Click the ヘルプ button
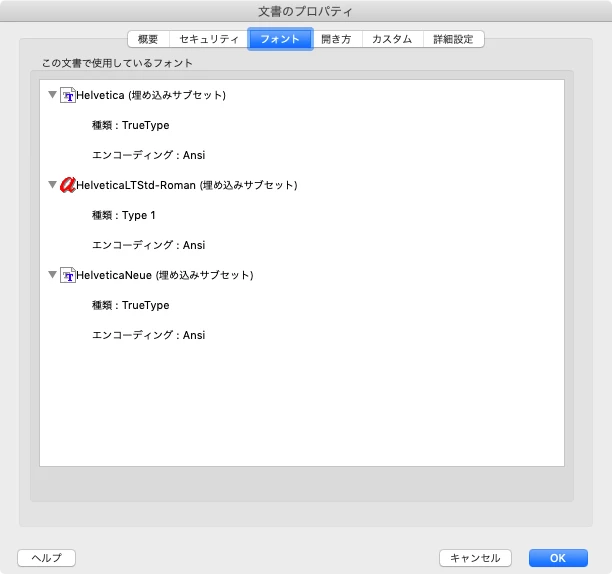Image resolution: width=612 pixels, height=574 pixels. coord(46,558)
